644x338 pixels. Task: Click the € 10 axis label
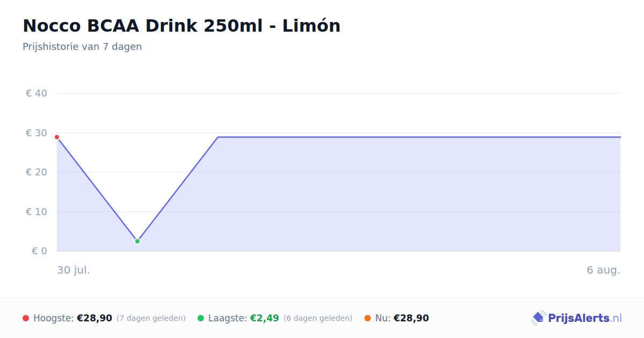(36, 212)
